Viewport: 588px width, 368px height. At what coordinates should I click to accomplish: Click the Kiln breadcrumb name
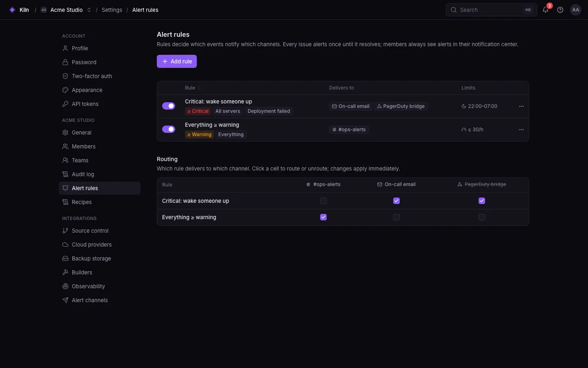click(x=24, y=10)
